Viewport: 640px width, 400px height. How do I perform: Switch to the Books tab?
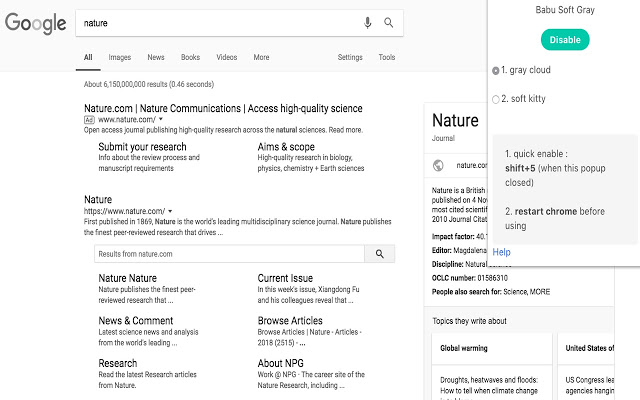pyautogui.click(x=190, y=57)
